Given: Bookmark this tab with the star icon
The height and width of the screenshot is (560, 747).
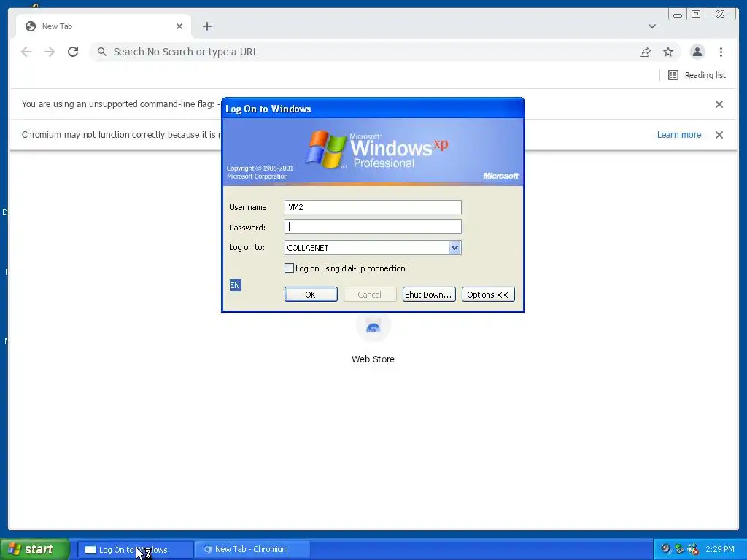Looking at the screenshot, I should tap(668, 52).
